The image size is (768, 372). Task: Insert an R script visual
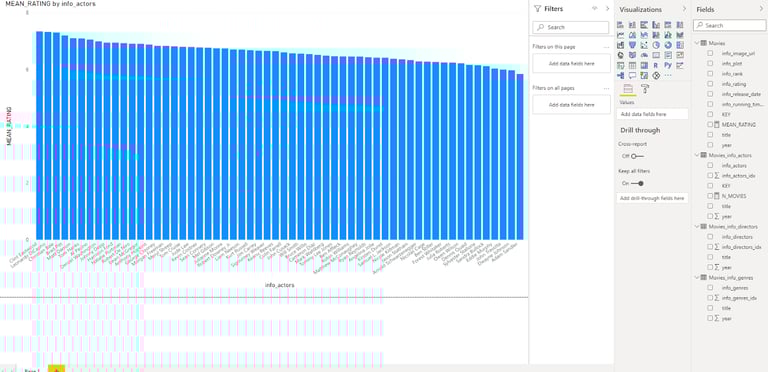(656, 65)
